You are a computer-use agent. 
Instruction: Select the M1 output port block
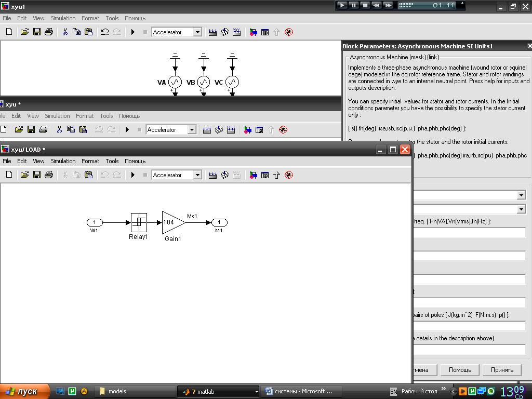point(219,222)
